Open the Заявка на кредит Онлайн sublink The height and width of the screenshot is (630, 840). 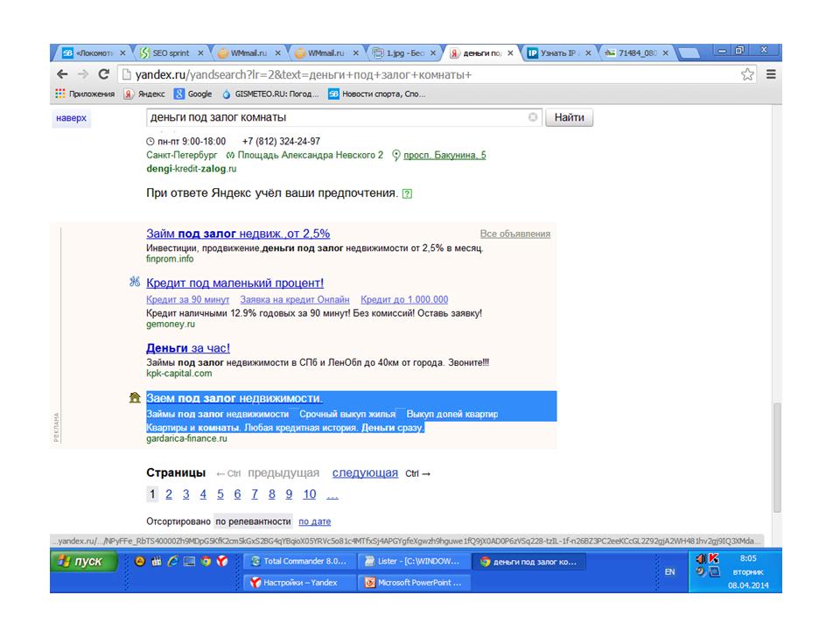[295, 300]
